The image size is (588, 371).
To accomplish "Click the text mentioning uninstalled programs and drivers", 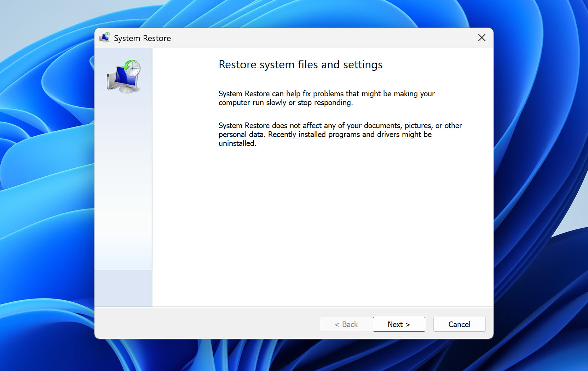I will pos(340,135).
